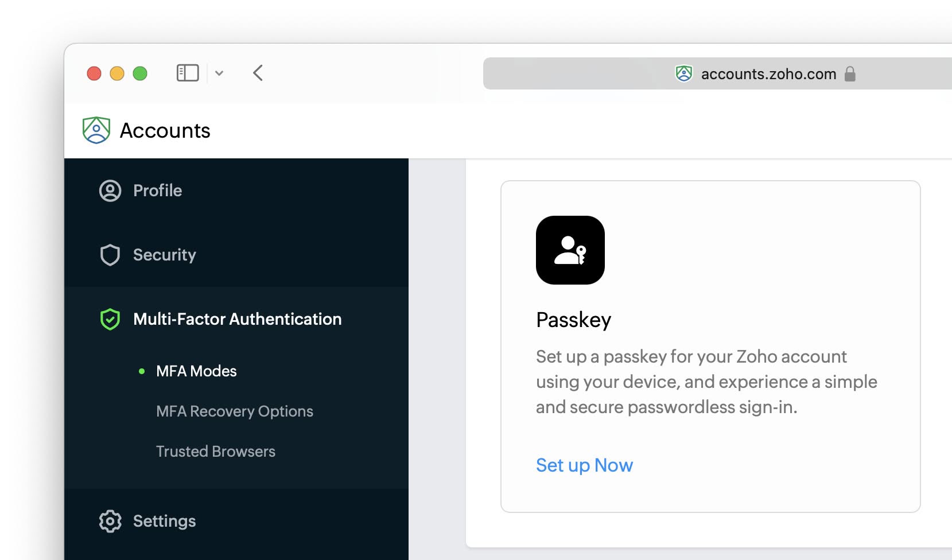Open Trusted Browsers submenu

[216, 452]
